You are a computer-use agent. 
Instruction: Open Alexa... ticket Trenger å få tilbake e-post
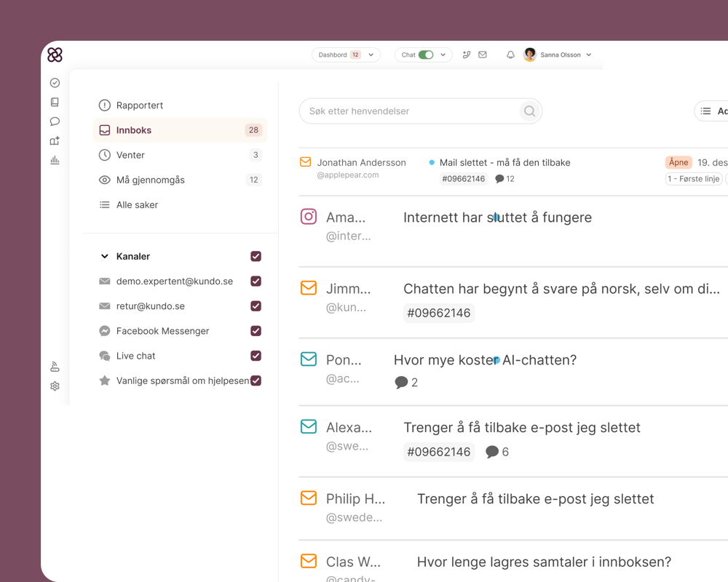point(521,428)
